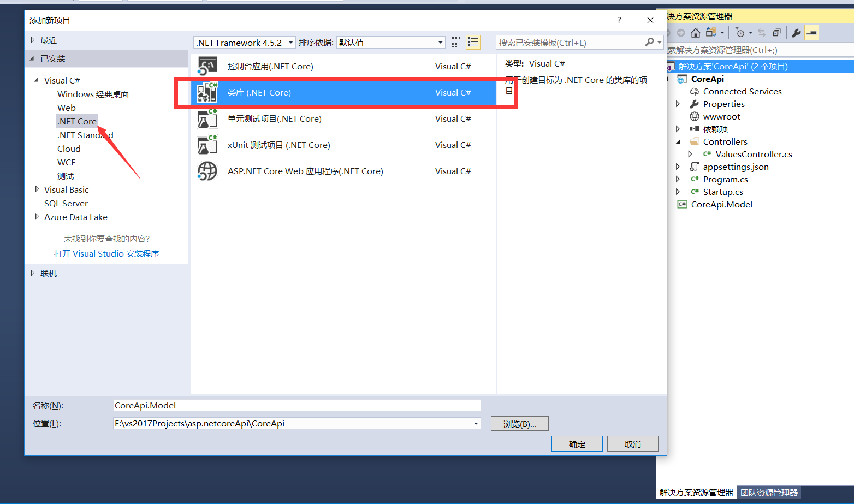Viewport: 854px width, 504px height.
Task: Open Properties wrench icon in Solution Explorer
Action: coord(796,33)
